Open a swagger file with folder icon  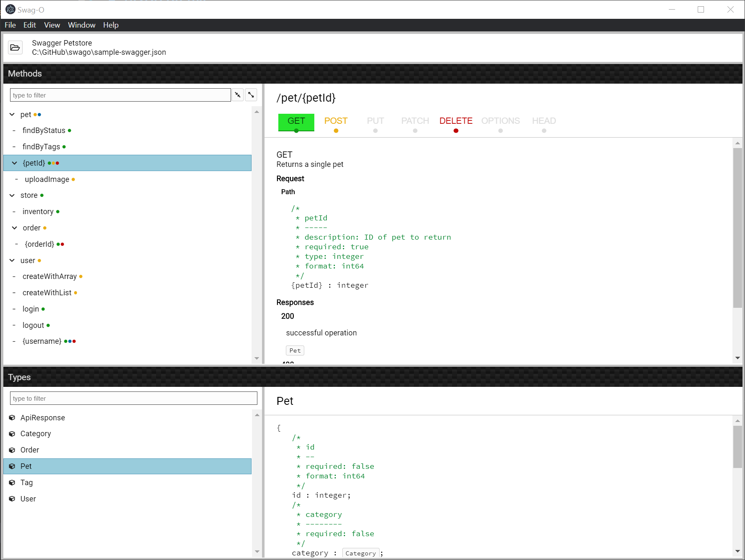[x=15, y=47]
